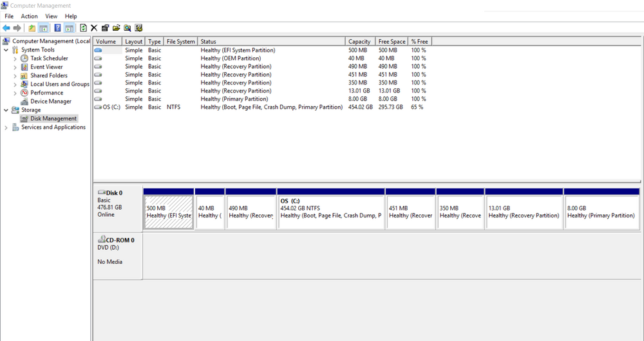Click the Up One Level folder icon

tap(32, 28)
